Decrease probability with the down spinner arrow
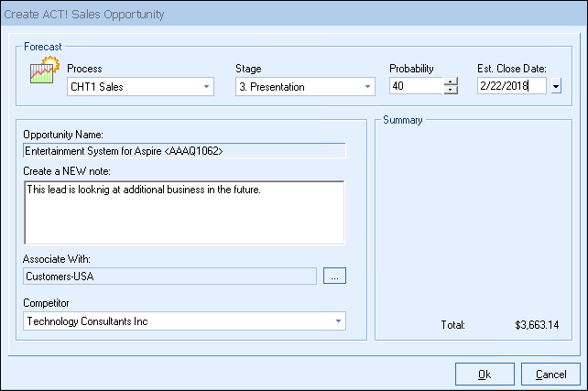 450,92
